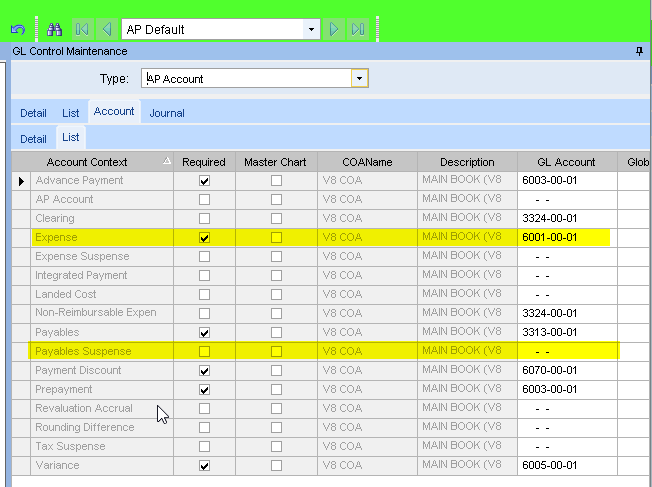The height and width of the screenshot is (487, 652).
Task: Click GL Account 3324-00-01 for Non-Reimbursable Expen
Action: [567, 313]
